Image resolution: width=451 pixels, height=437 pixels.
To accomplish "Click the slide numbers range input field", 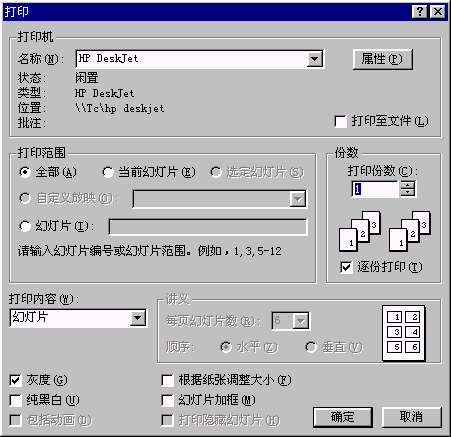I will (x=208, y=227).
